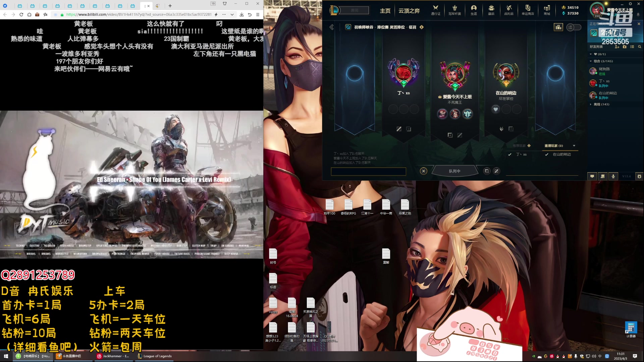Click the jungle position icon under 在山的呐边
This screenshot has width=644, height=362.
[x=501, y=129]
